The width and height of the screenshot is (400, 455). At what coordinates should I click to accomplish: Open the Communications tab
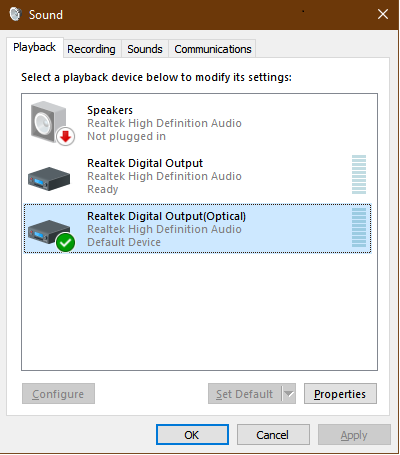[x=213, y=49]
